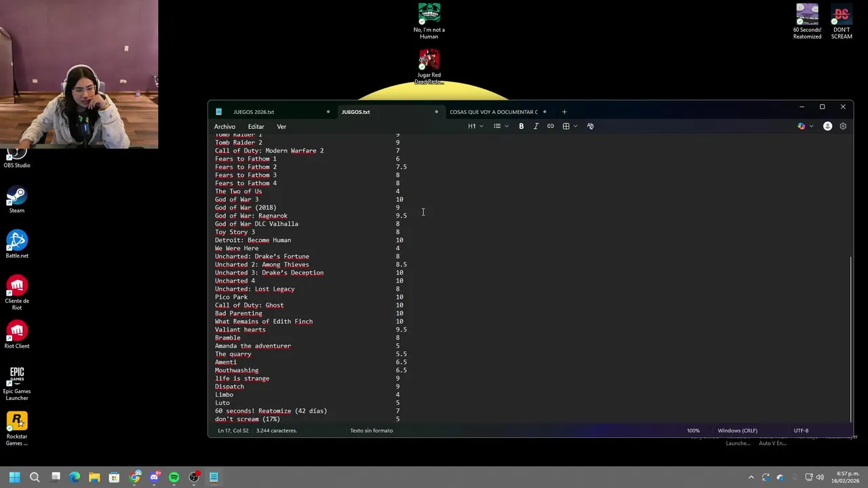Click the line 'life is strange'
This screenshot has height=488, width=868.
point(242,378)
